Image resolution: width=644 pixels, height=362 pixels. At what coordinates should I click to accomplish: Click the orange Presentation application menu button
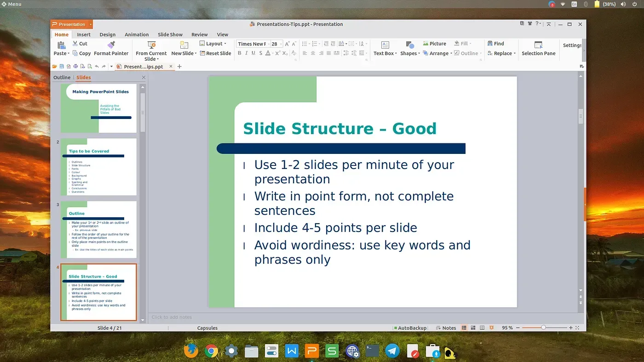pyautogui.click(x=72, y=24)
